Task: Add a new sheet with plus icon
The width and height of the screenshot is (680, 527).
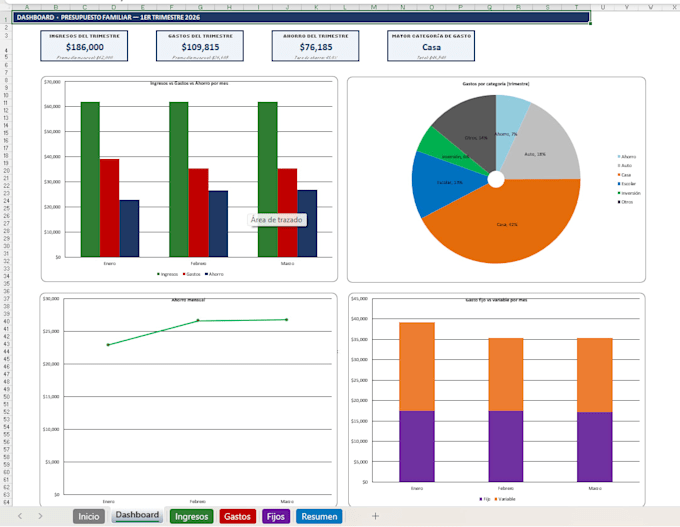Action: coord(376,516)
